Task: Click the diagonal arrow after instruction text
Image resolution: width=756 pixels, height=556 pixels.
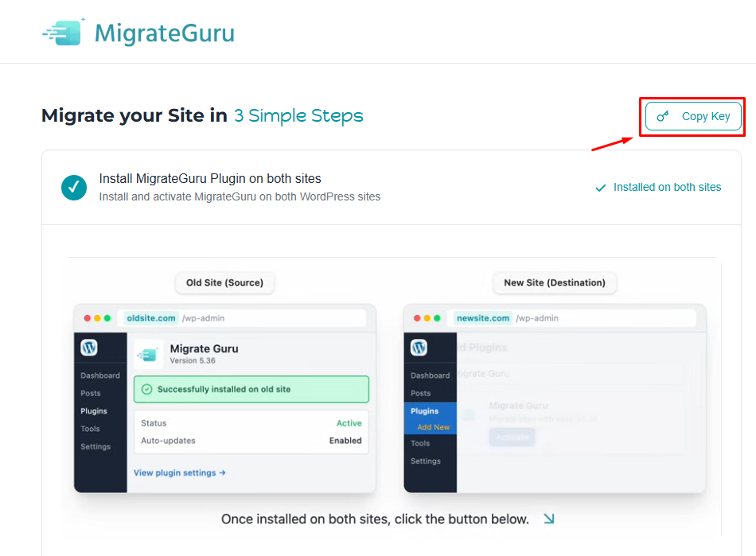Action: click(x=549, y=519)
